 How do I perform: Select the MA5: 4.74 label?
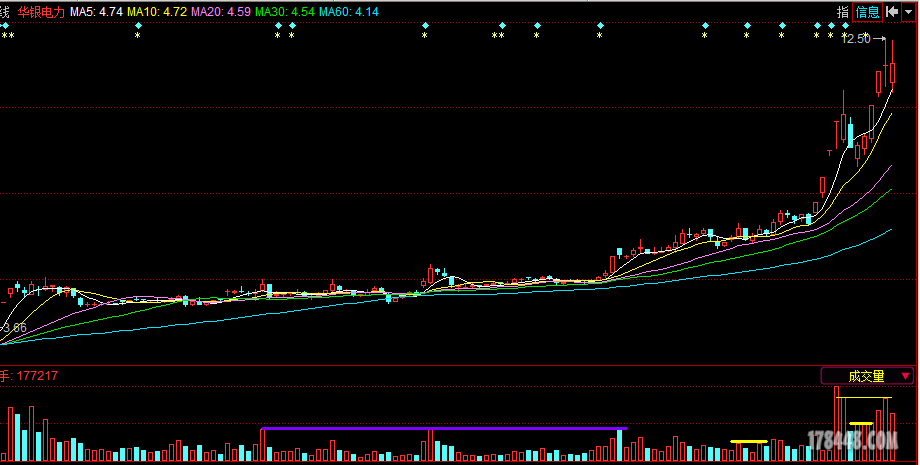(x=96, y=12)
